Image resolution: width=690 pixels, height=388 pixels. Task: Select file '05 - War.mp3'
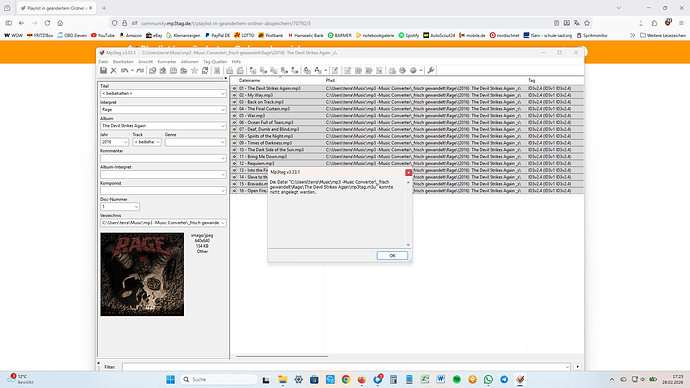[x=252, y=116]
